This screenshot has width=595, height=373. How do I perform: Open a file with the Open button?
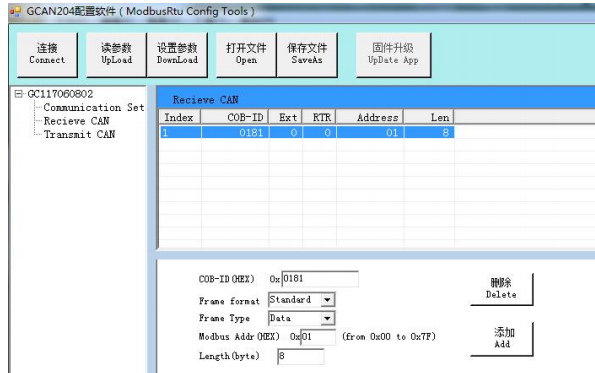tap(246, 55)
